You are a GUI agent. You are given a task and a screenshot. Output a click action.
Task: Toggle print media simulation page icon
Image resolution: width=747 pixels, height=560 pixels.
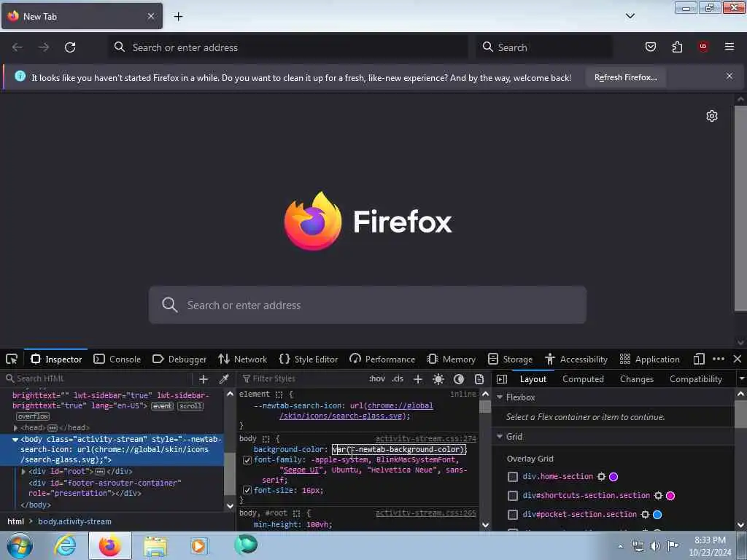479,379
